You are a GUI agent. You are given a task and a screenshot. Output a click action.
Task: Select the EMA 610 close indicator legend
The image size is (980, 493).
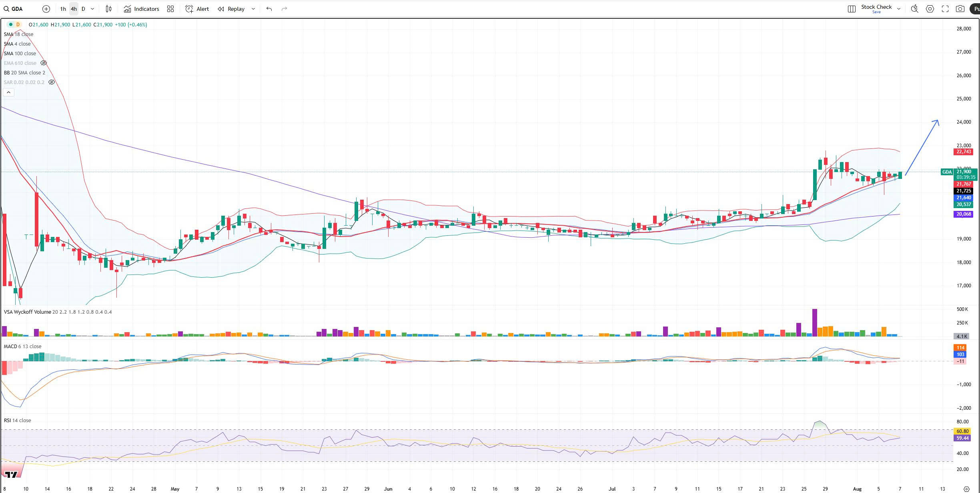pos(20,63)
